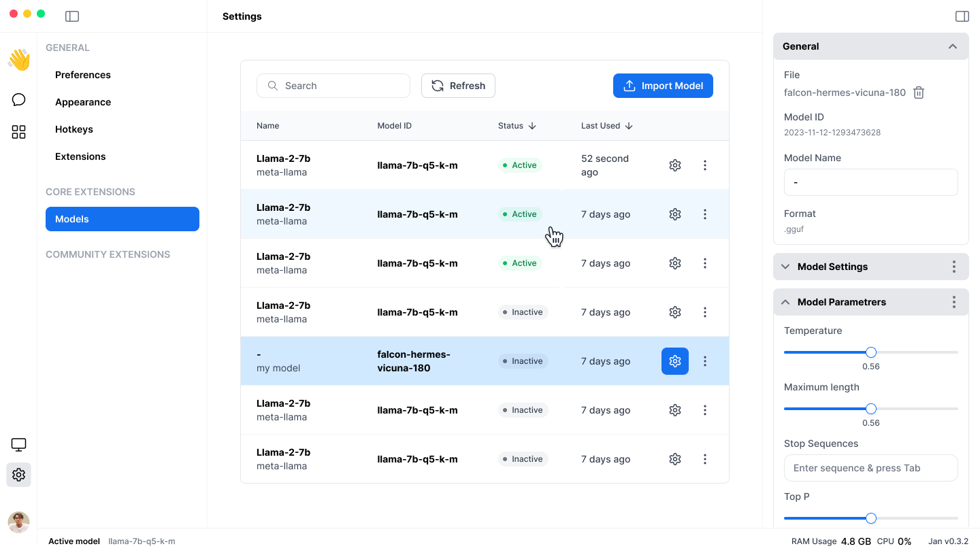Delete the falcon-hermes-vicuna-180 file via trash icon
This screenshot has width=980, height=555.
pos(919,92)
